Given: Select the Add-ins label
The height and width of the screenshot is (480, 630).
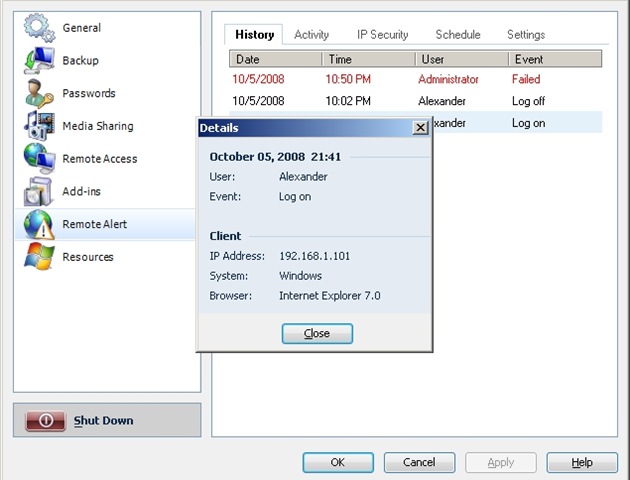Looking at the screenshot, I should click(x=81, y=191).
